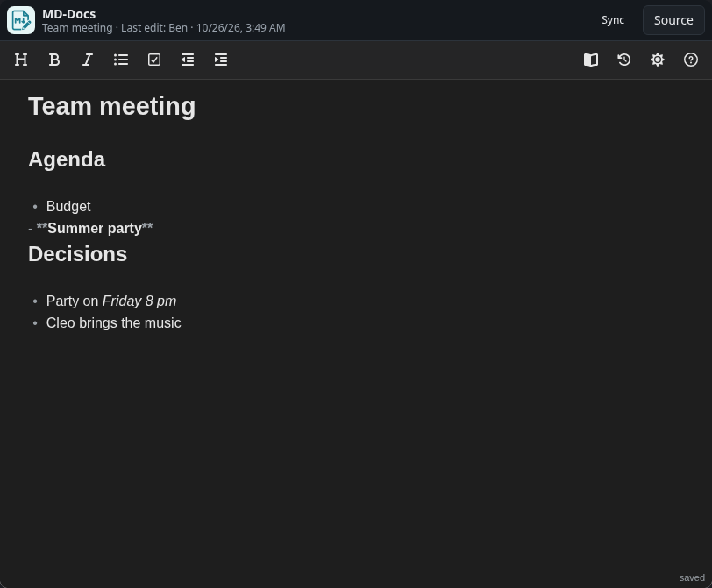Click the MD-Docs app logo
Screen dimensions: 712x588
[21, 20]
